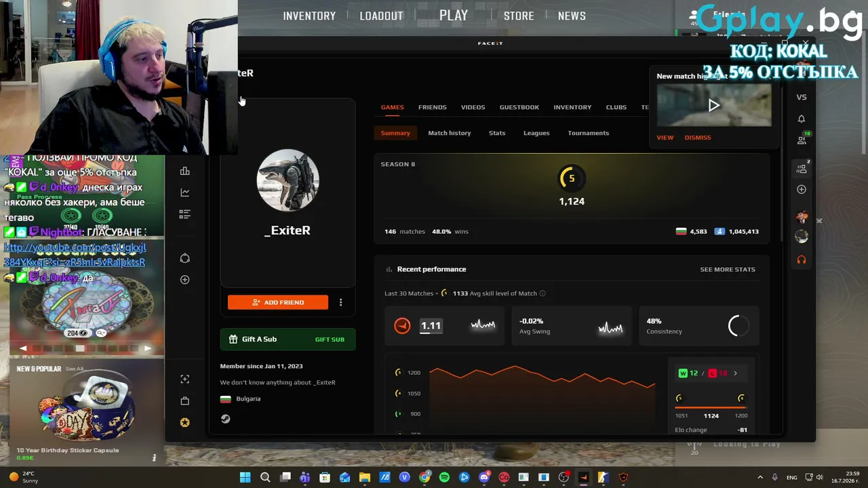This screenshot has height=488, width=868.
Task: Click the Bulgaria flag ranking icon
Action: coord(682,232)
